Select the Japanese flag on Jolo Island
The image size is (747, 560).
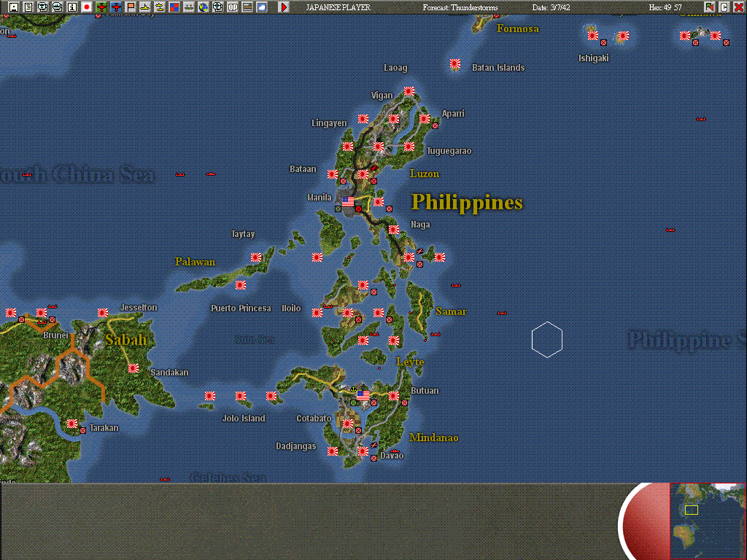coord(241,396)
